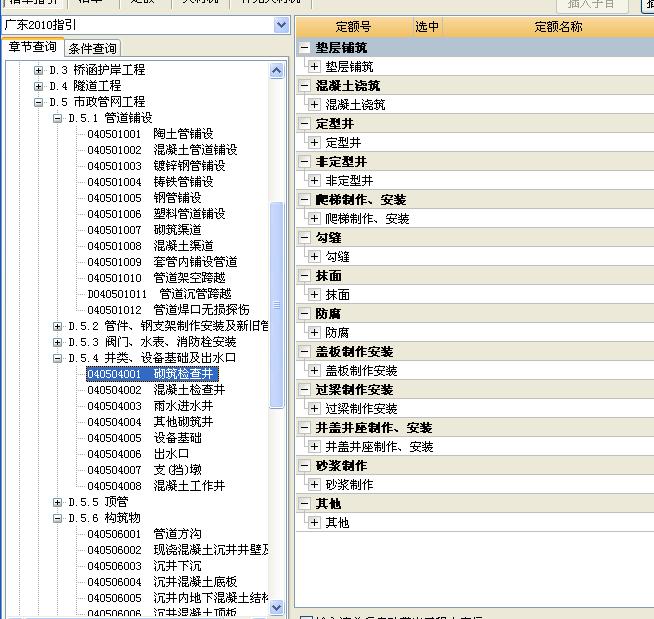Click the tree vertical scrollbar thumb
654x619 pixels.
tap(277, 305)
